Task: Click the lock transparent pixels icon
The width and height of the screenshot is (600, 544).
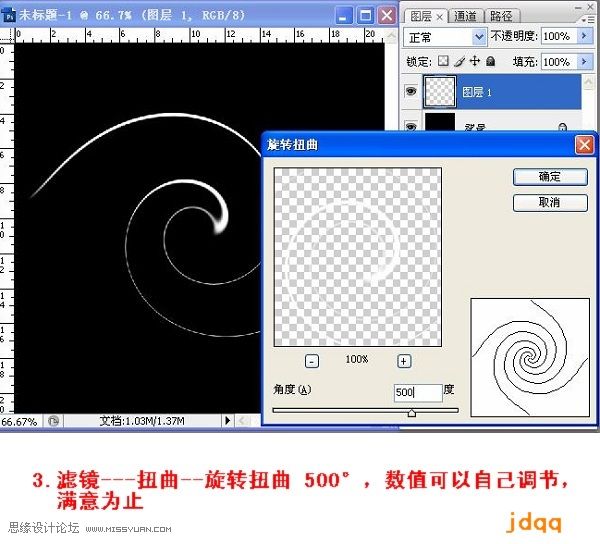Action: [x=443, y=61]
